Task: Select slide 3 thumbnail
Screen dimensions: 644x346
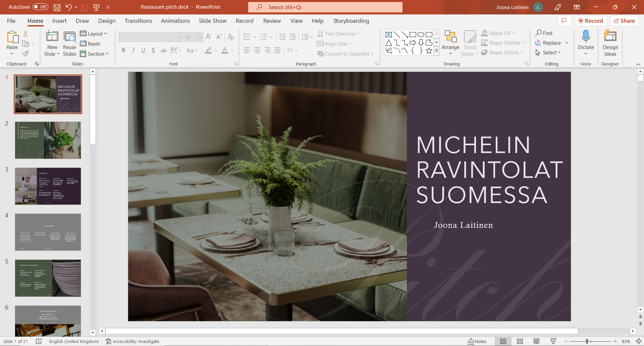Action: pos(48,186)
